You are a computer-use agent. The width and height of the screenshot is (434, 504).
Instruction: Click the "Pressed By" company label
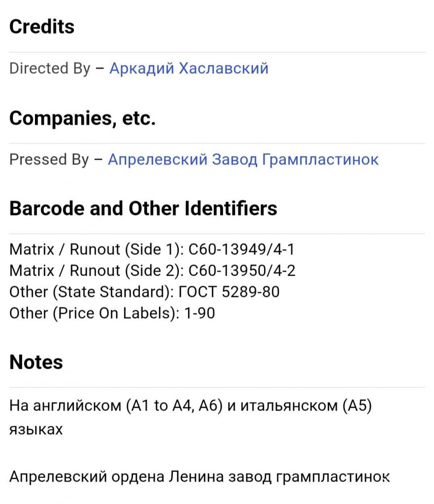(49, 159)
